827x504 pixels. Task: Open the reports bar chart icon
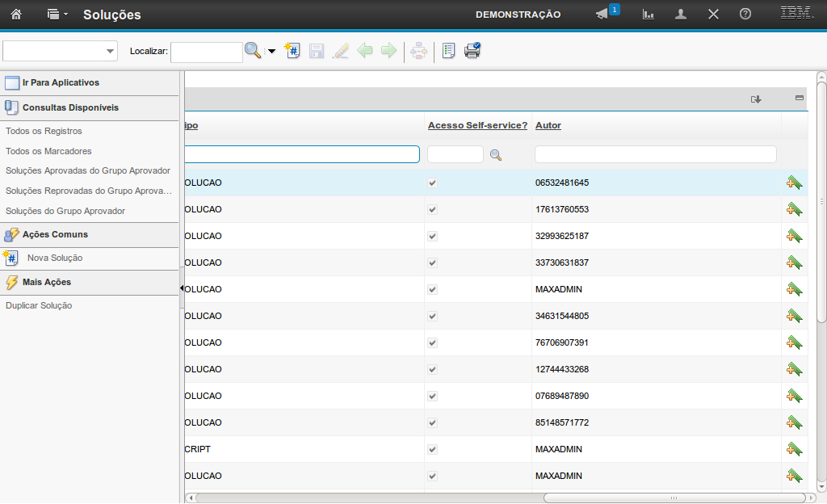tap(648, 15)
